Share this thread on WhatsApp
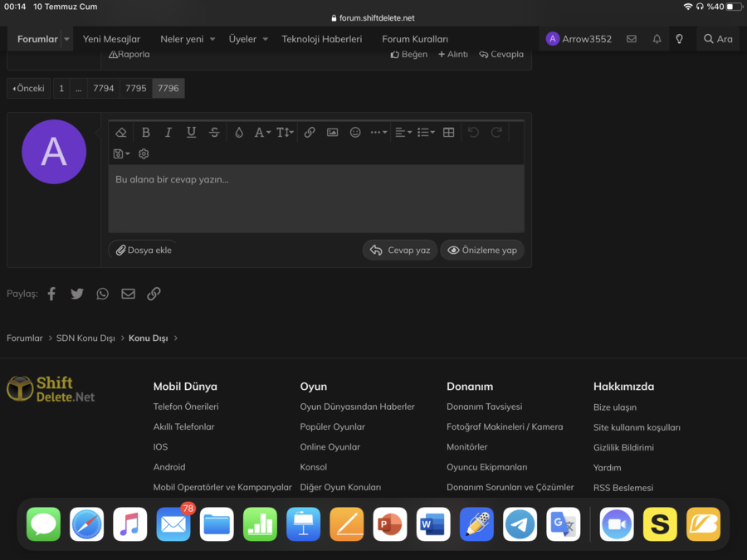 (x=102, y=294)
